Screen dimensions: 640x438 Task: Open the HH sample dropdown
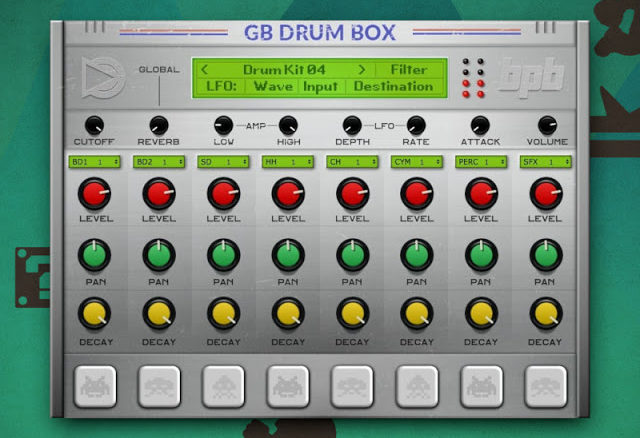pyautogui.click(x=288, y=162)
